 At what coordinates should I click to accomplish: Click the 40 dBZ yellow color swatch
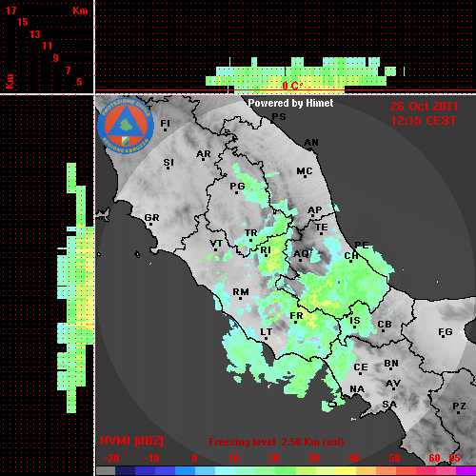pyautogui.click(x=347, y=471)
